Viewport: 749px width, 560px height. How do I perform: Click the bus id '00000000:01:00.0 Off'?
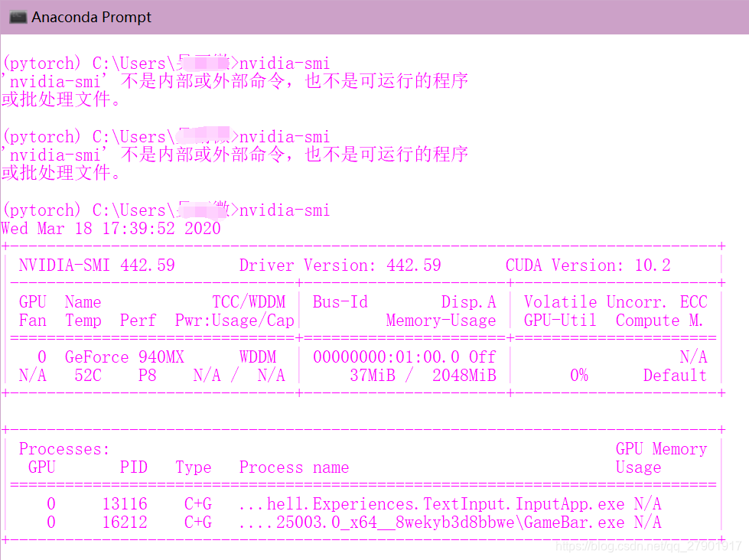405,357
